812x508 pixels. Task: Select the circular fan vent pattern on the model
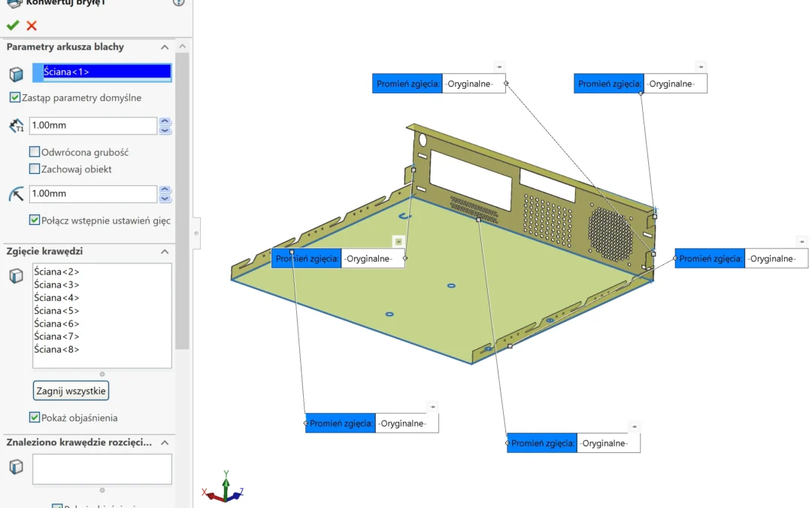click(610, 234)
